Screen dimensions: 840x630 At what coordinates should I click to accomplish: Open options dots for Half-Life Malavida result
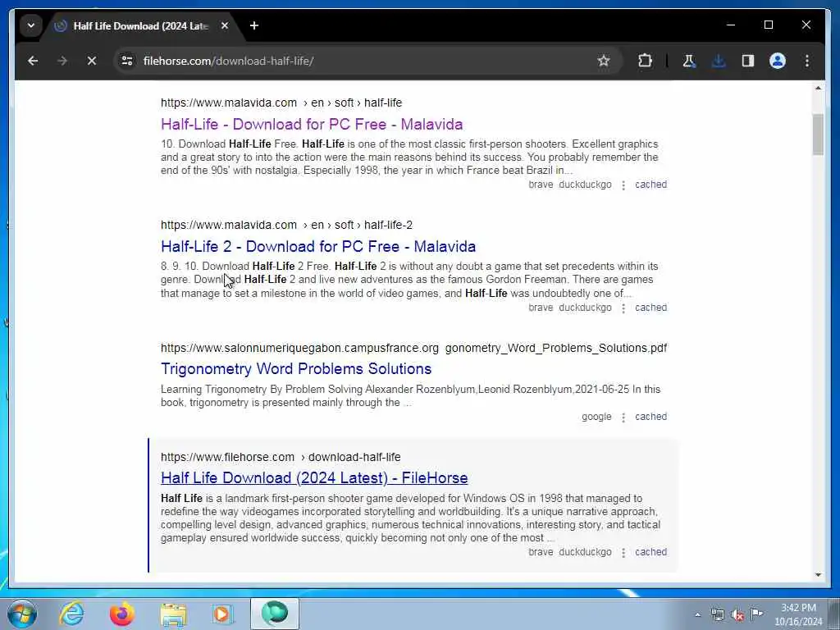623,185
